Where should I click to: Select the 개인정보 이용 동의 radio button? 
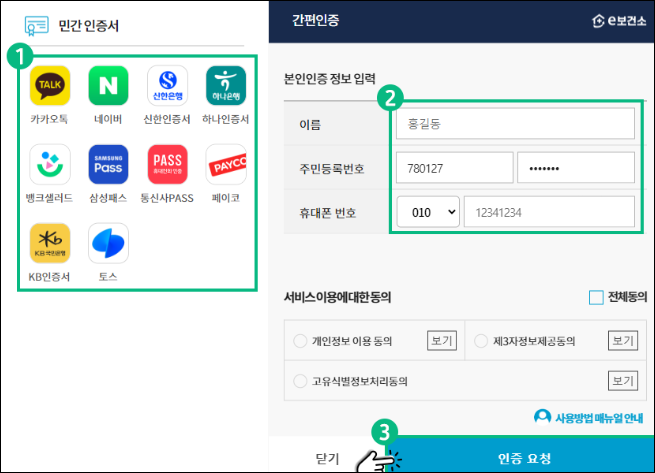click(x=300, y=341)
